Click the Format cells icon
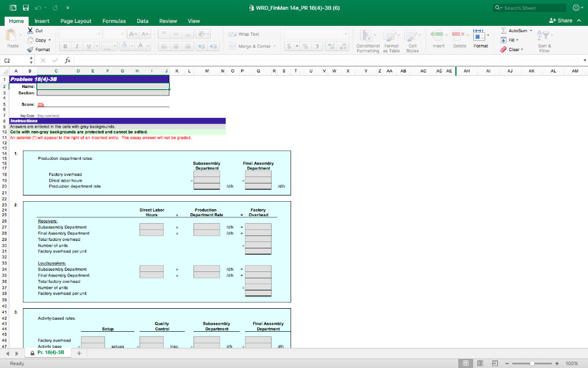 (x=479, y=35)
